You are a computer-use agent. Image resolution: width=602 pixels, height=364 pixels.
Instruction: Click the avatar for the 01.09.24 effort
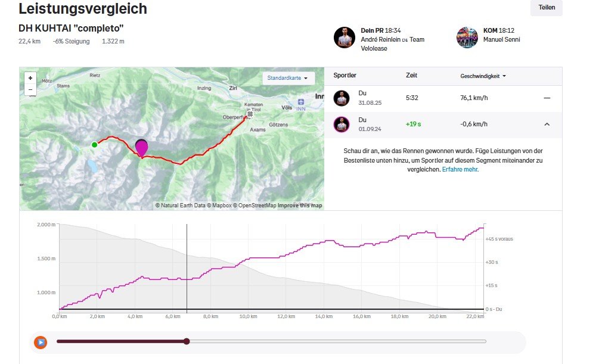tap(341, 125)
